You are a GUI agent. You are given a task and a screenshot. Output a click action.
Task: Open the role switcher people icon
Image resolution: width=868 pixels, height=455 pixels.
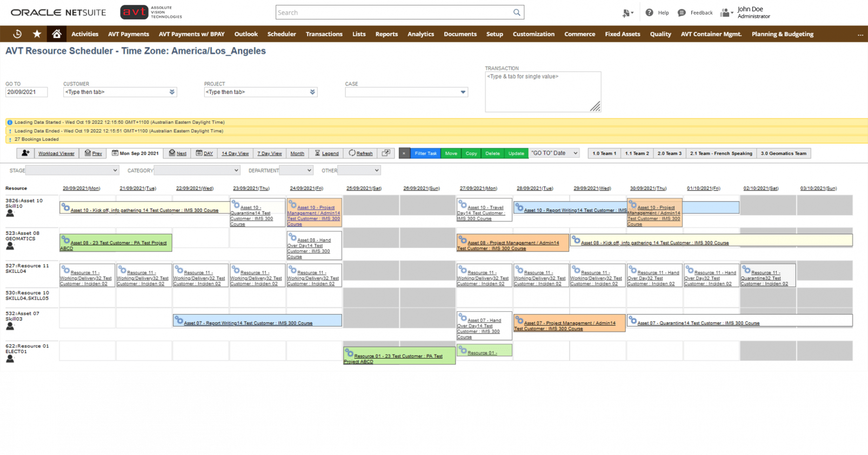(726, 12)
